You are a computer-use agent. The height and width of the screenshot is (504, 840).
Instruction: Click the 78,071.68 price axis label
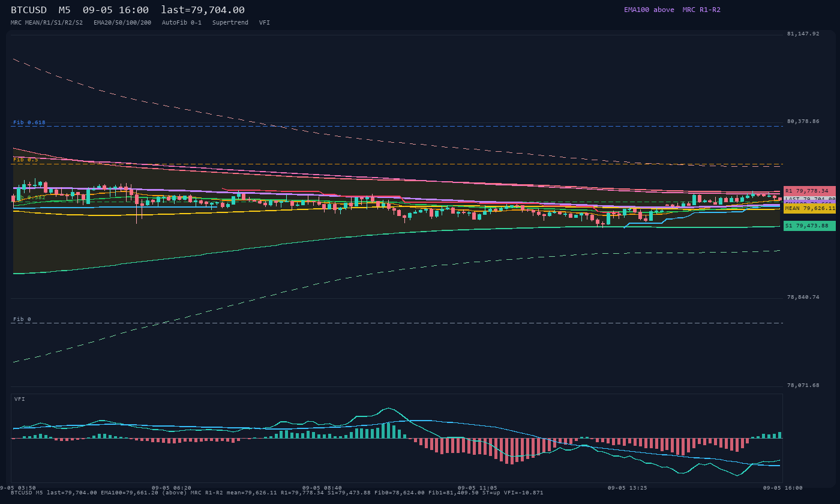[x=803, y=385]
